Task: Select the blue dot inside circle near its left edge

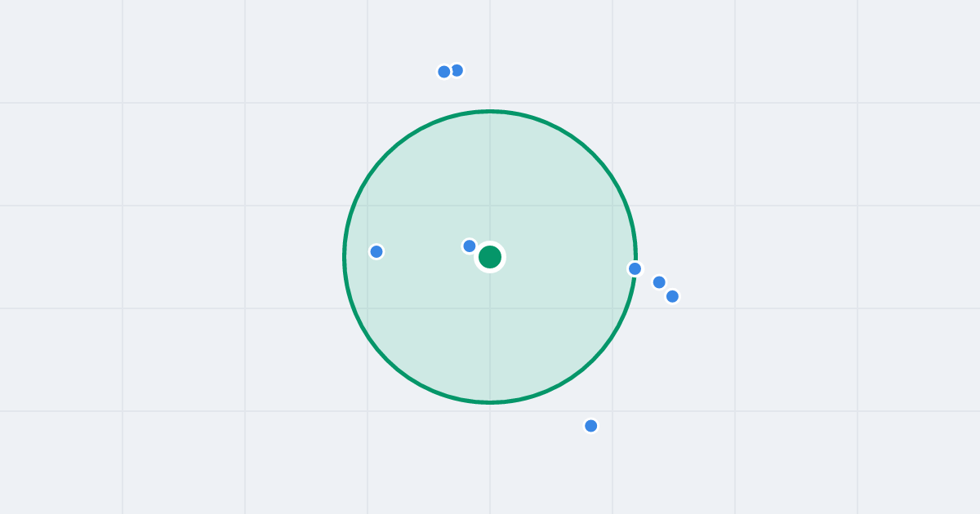Action: pos(376,251)
